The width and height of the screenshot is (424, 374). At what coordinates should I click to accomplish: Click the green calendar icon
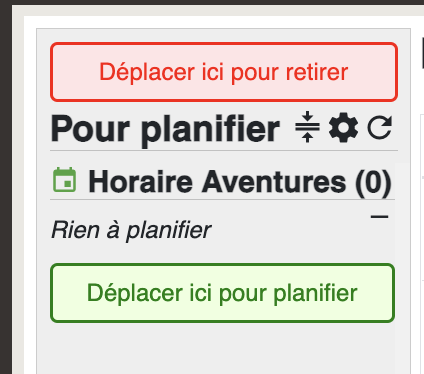coord(65,180)
